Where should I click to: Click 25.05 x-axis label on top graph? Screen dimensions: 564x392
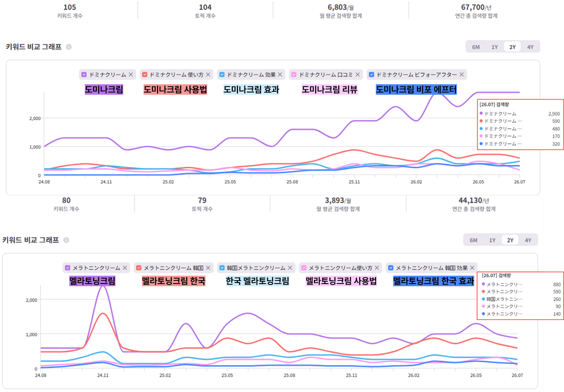point(230,182)
